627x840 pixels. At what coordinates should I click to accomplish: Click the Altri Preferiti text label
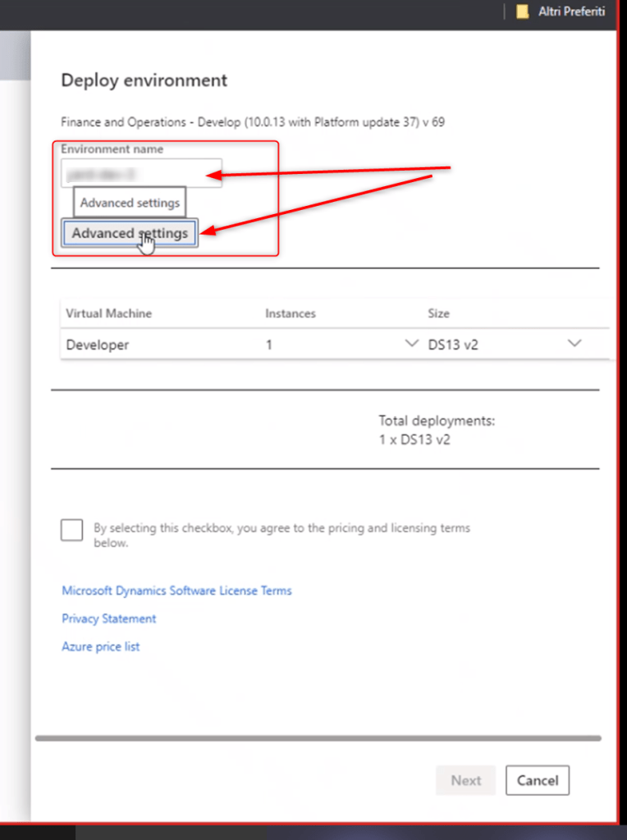[x=571, y=12]
